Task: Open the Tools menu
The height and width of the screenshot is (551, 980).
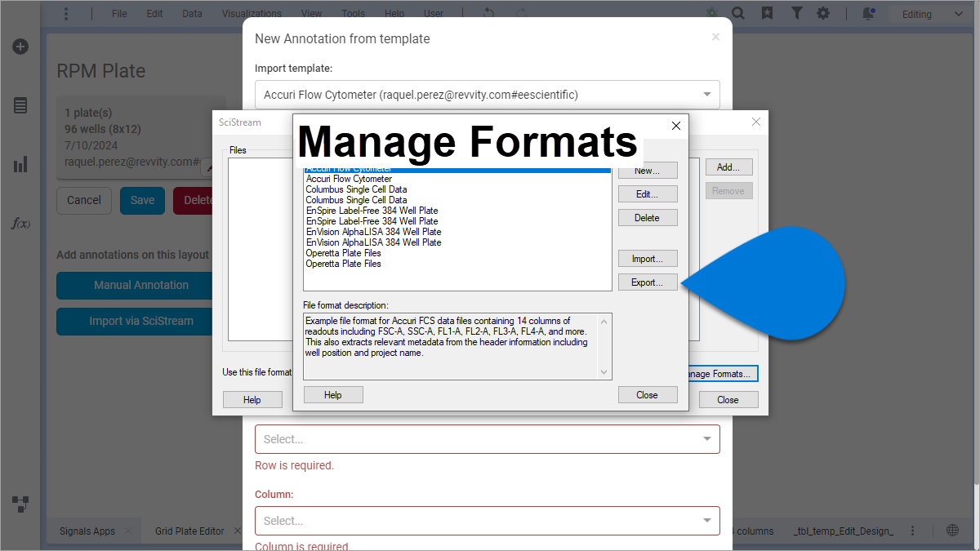Action: tap(353, 14)
